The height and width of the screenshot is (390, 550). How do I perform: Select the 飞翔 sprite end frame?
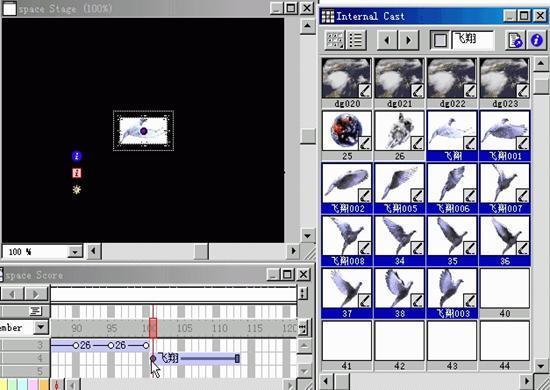[x=237, y=358]
